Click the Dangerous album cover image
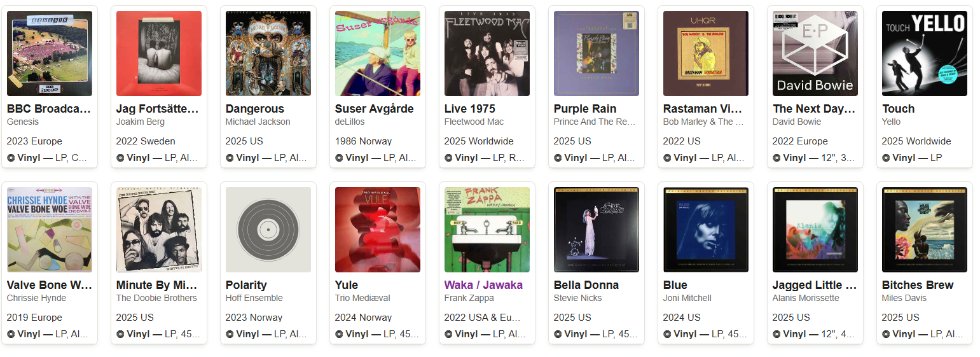The height and width of the screenshot is (357, 980). 268,53
